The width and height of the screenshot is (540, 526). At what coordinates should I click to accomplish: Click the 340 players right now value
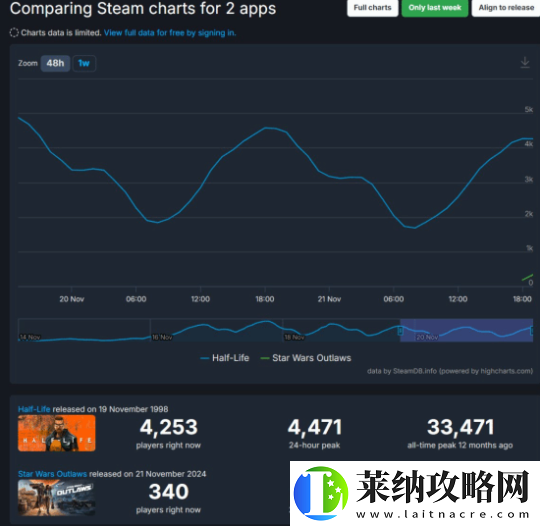click(x=168, y=492)
